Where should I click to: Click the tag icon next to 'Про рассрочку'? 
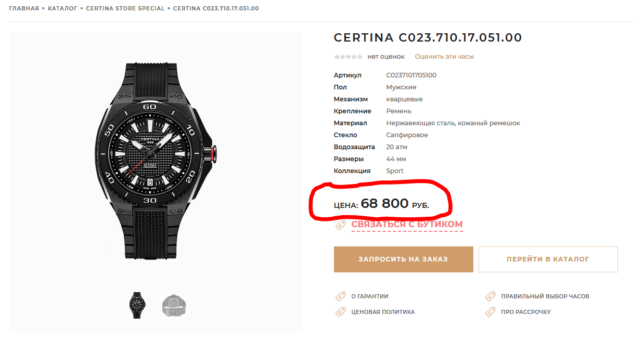[x=490, y=312]
